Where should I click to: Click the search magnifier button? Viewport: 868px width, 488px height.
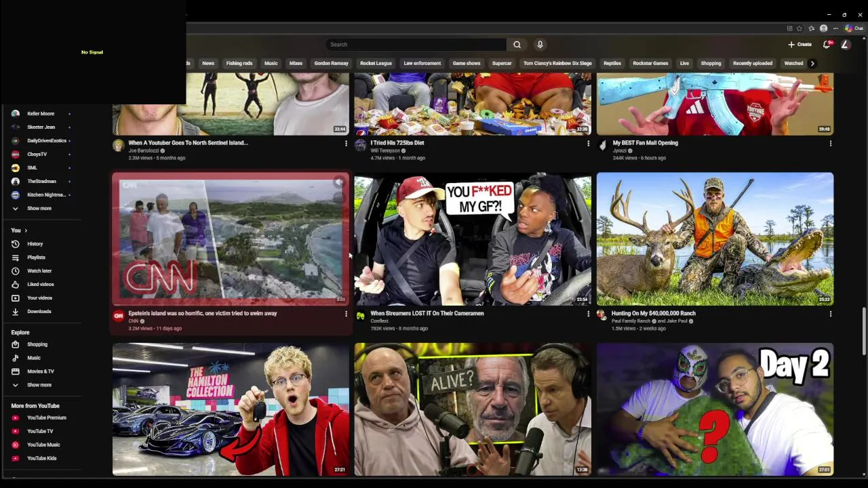coord(517,45)
